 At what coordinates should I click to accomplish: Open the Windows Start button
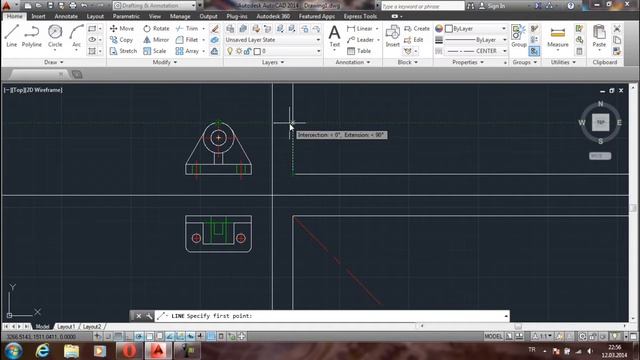coord(13,351)
